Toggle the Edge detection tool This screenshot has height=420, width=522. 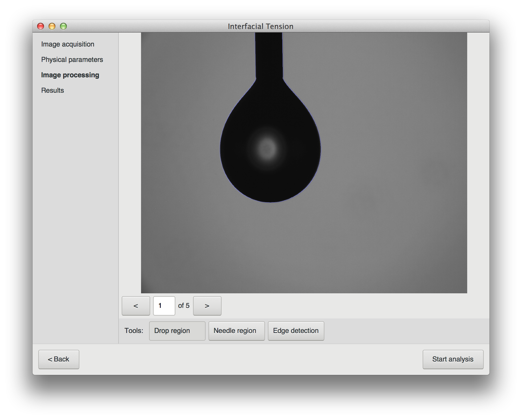(x=296, y=331)
